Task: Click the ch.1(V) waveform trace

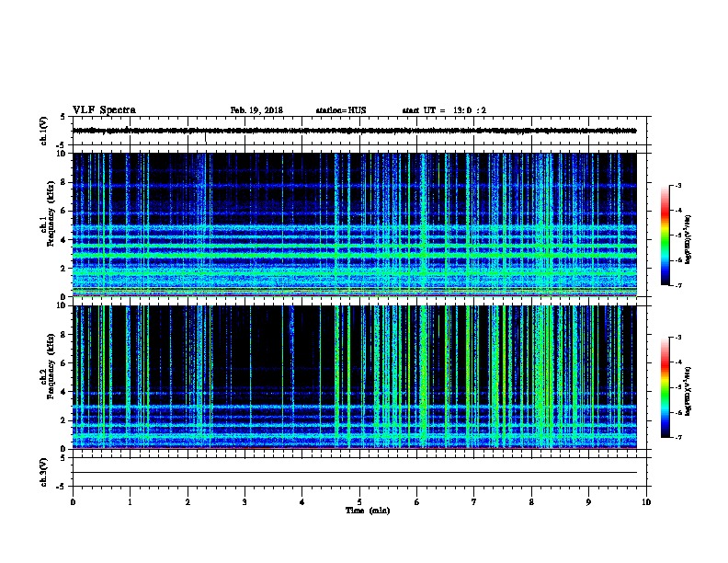Action: coord(354,131)
